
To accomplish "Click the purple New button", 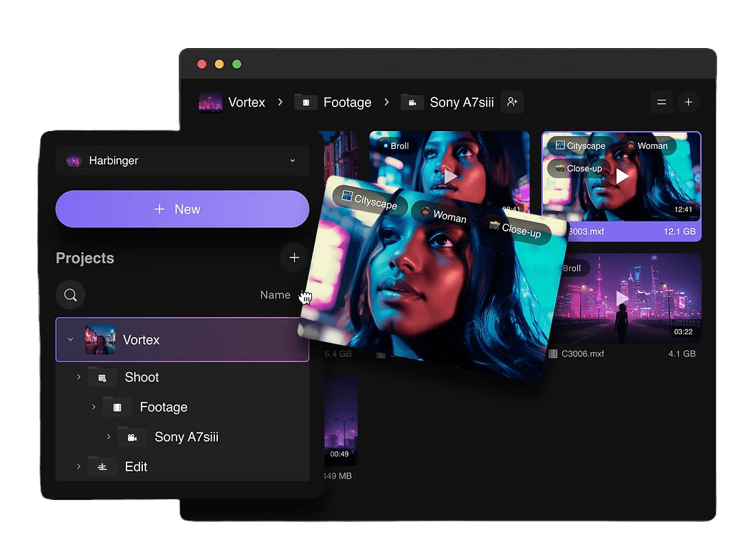I will tap(182, 209).
